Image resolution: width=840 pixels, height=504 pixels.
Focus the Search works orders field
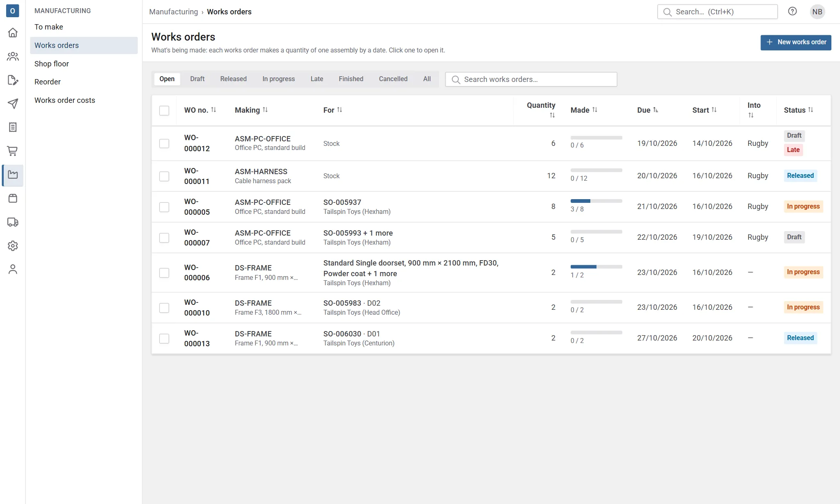(x=531, y=79)
